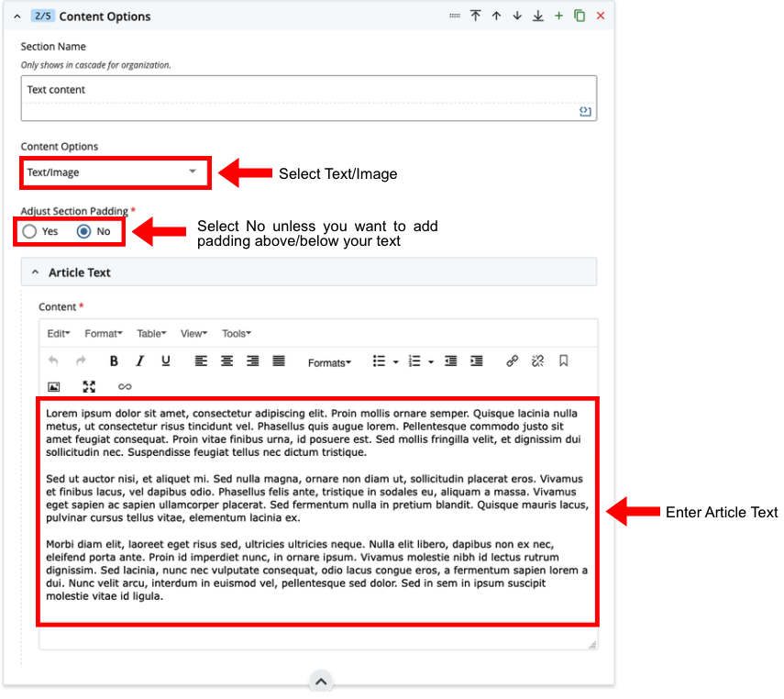The image size is (784, 699).
Task: Open the Formats dropdown in the toolbar
Action: (329, 362)
